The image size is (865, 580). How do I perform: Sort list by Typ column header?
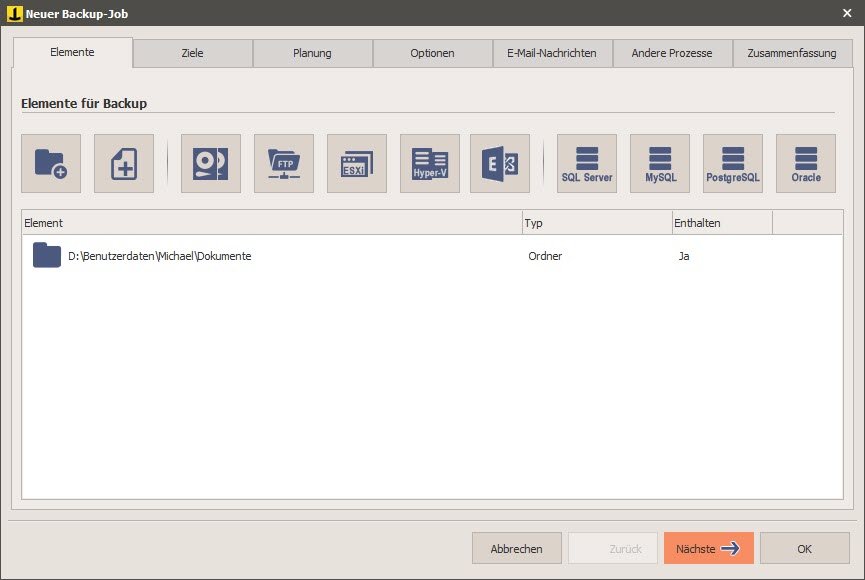[x=597, y=222]
